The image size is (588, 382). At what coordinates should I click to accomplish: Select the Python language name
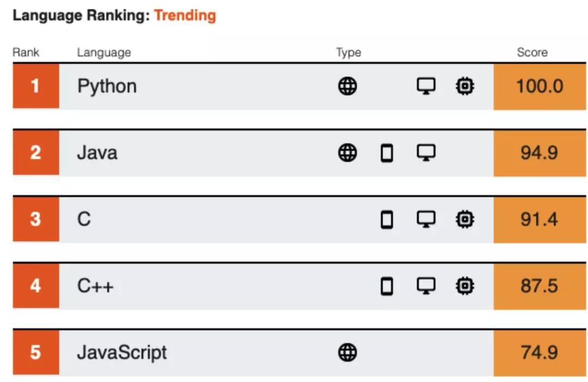[x=107, y=86]
